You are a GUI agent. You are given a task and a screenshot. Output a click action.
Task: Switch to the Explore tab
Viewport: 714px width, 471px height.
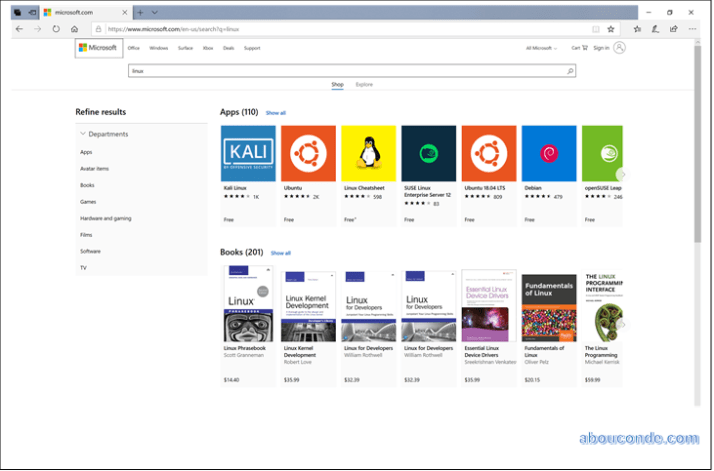click(364, 85)
